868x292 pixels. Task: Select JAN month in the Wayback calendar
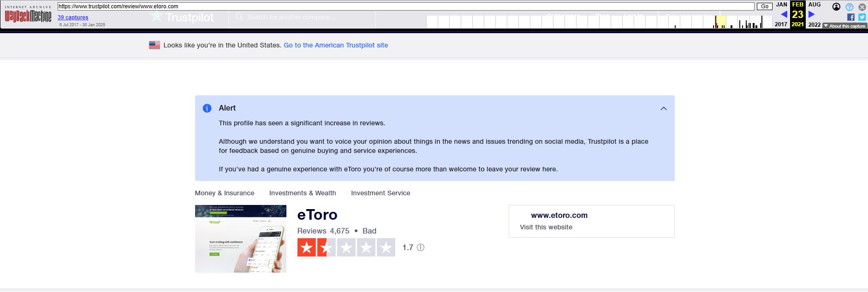[781, 5]
